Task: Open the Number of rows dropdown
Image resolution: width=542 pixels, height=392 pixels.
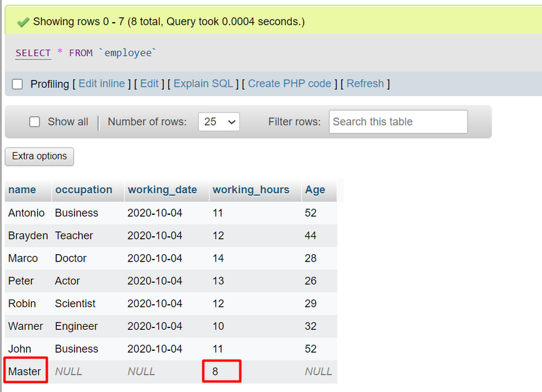Action: pyautogui.click(x=219, y=122)
